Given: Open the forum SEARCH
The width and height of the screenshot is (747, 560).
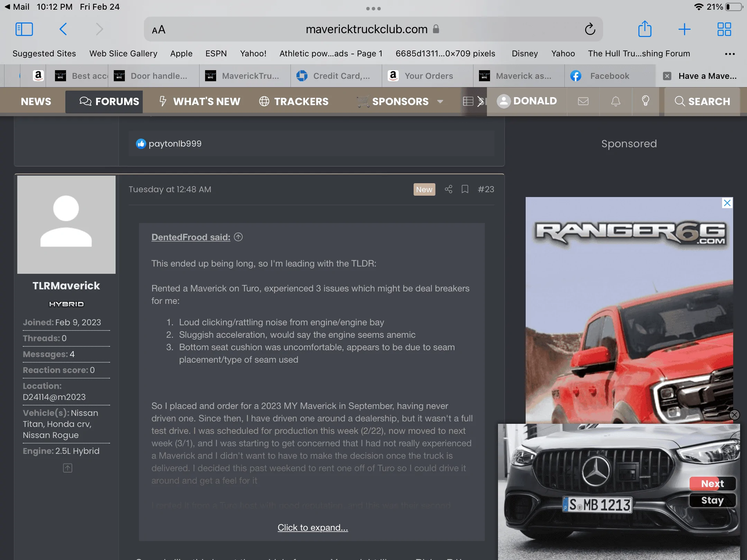Looking at the screenshot, I should pos(702,101).
